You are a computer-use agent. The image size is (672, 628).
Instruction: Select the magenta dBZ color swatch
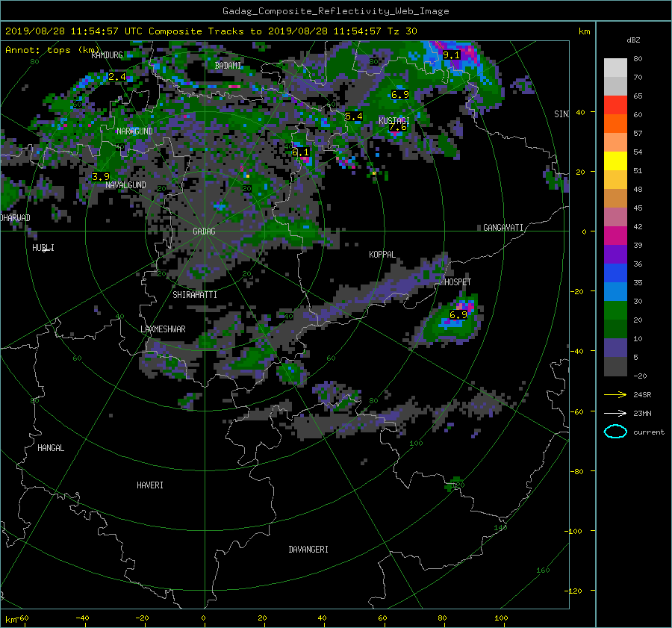pyautogui.click(x=615, y=235)
